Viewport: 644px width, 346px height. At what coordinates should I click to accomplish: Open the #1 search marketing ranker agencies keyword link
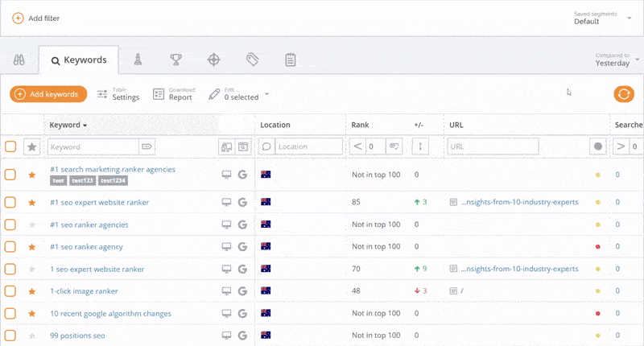(x=113, y=169)
